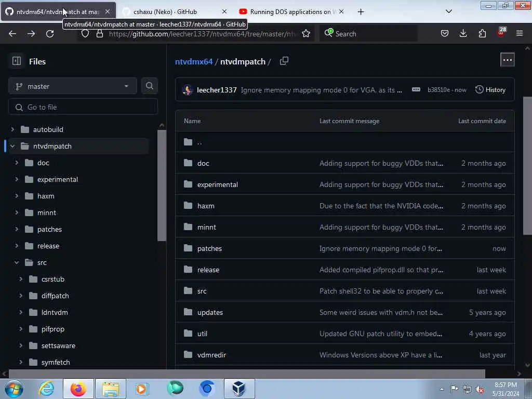Click the tracking protection shield icon
The width and height of the screenshot is (532, 399).
click(85, 34)
